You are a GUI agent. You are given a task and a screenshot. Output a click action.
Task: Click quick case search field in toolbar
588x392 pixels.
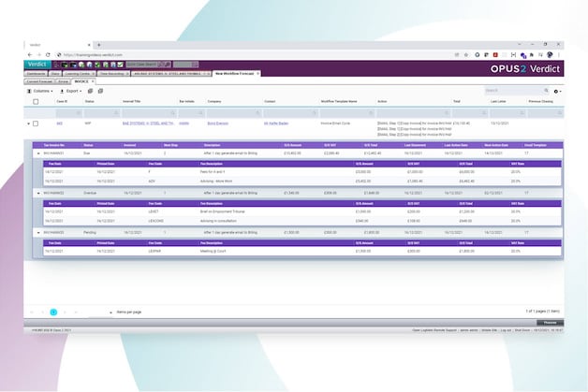[141, 65]
